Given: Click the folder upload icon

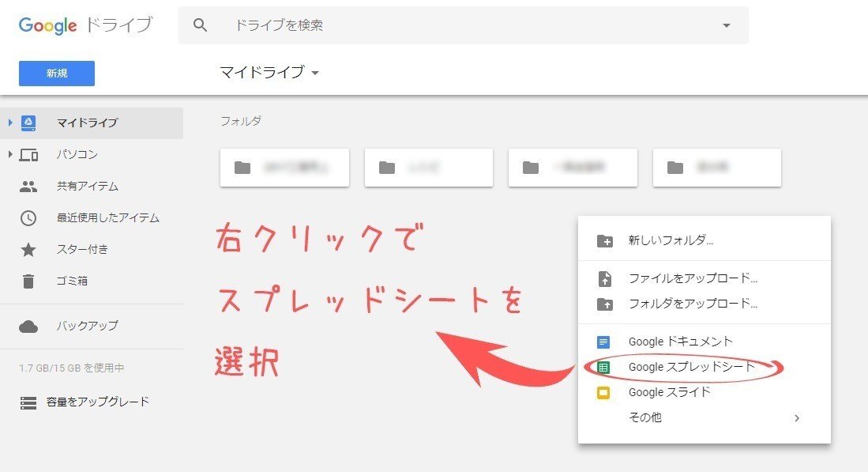Looking at the screenshot, I should (604, 304).
